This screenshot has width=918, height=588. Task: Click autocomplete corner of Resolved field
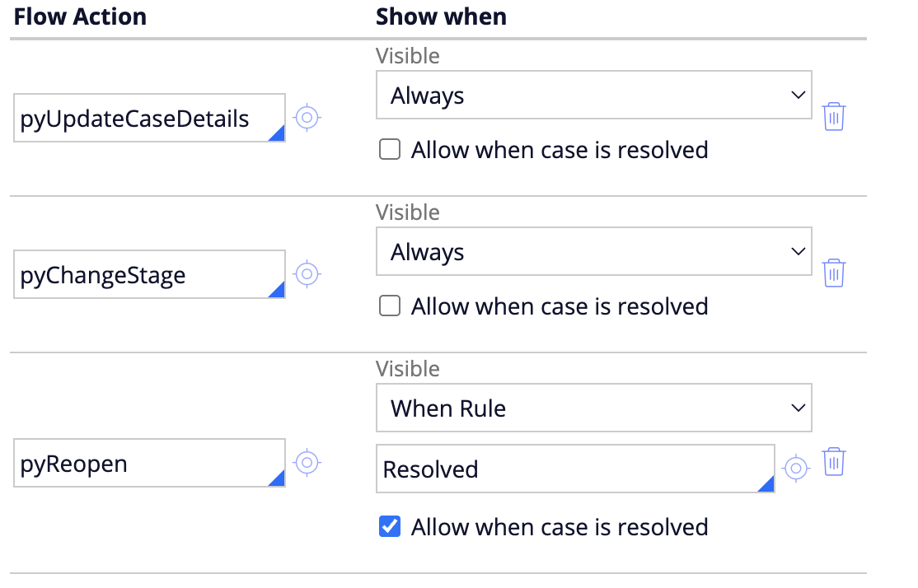click(767, 485)
